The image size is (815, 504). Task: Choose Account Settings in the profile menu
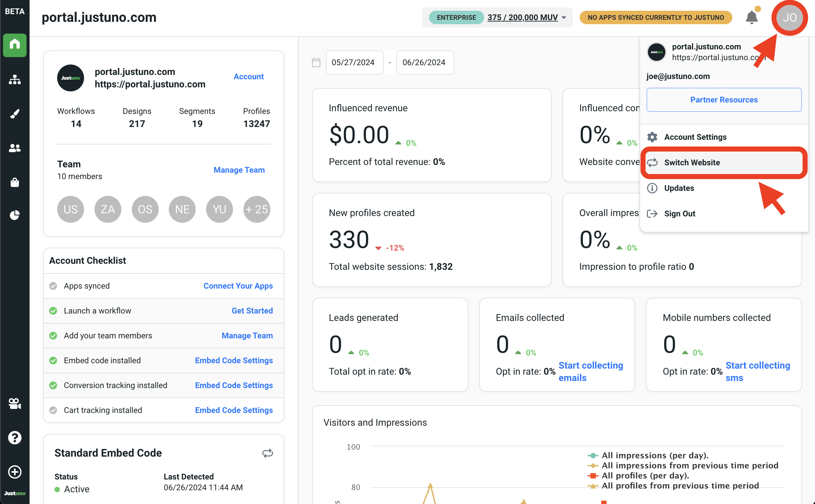(x=695, y=137)
